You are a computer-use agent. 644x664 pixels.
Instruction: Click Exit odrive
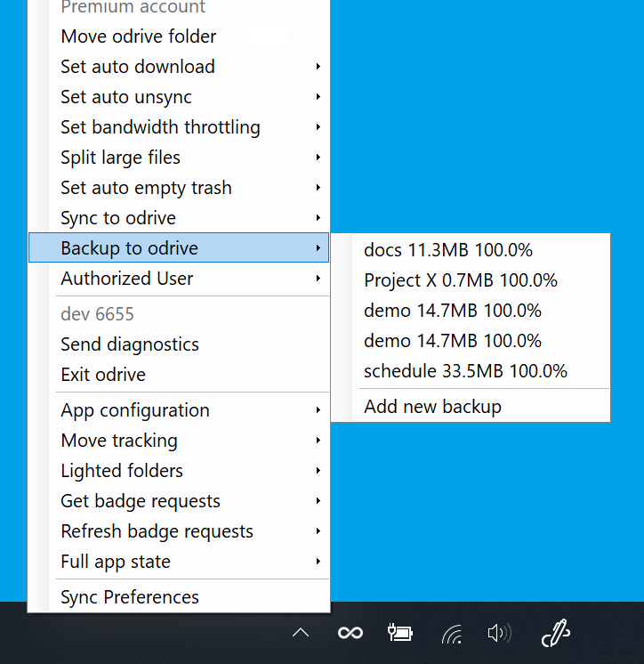coord(103,375)
